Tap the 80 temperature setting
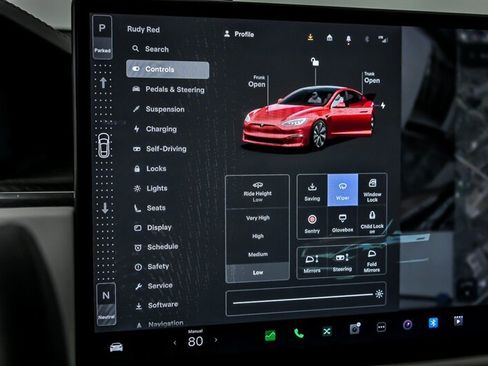This screenshot has width=488, height=366. (195, 341)
